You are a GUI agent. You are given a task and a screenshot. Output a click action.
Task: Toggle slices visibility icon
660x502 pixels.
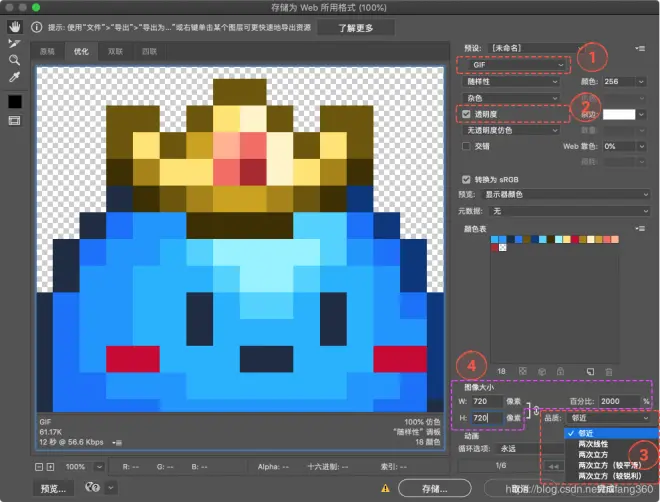coord(14,121)
